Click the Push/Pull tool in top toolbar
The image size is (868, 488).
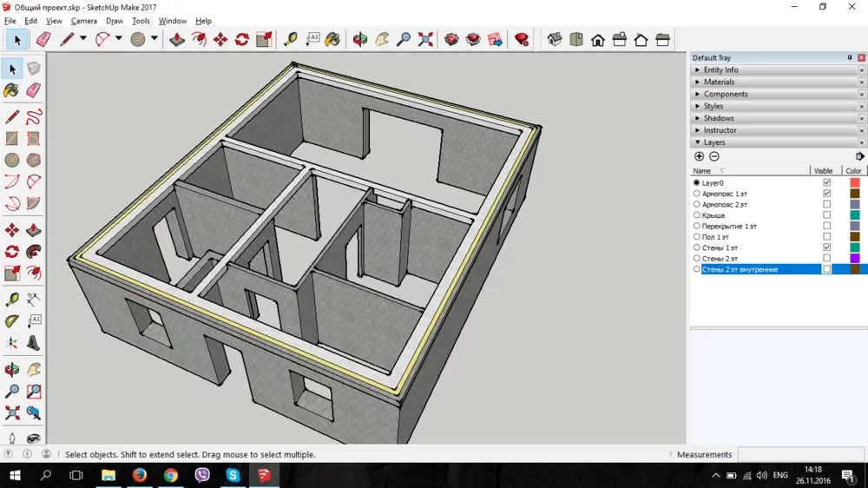[x=177, y=39]
